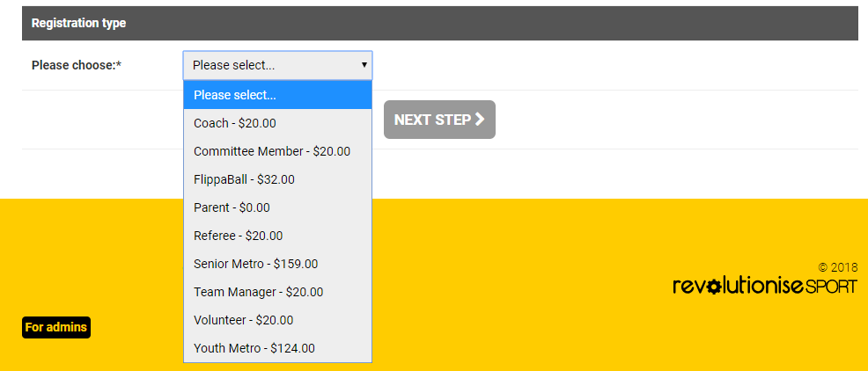
Task: Click the dropdown arrow beside Please select
Action: pos(364,65)
